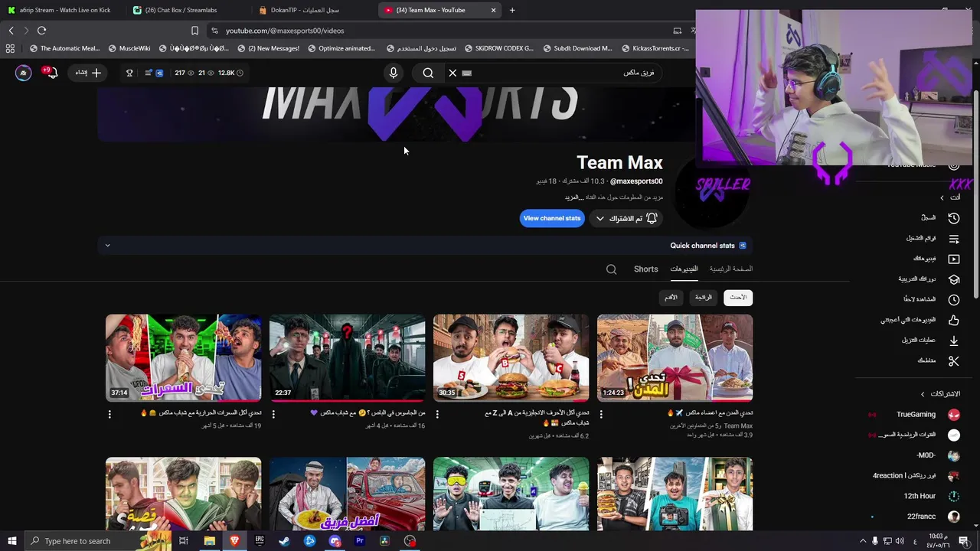This screenshot has height=551, width=980.
Task: Bookmark this page using the bookmark icon
Action: tap(194, 31)
